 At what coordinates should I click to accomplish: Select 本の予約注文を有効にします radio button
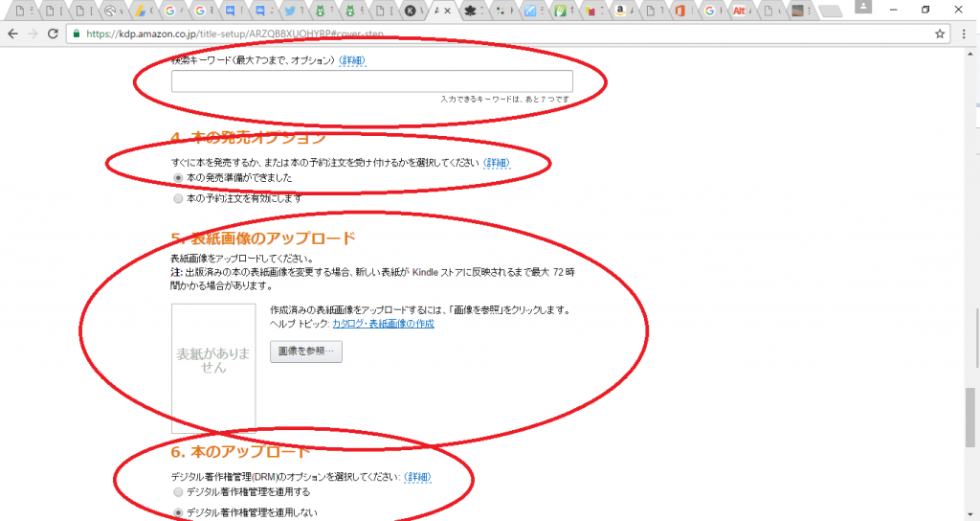point(178,199)
